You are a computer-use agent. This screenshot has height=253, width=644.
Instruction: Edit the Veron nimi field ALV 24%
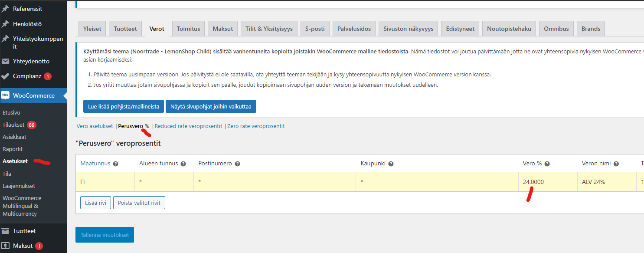click(x=605, y=182)
